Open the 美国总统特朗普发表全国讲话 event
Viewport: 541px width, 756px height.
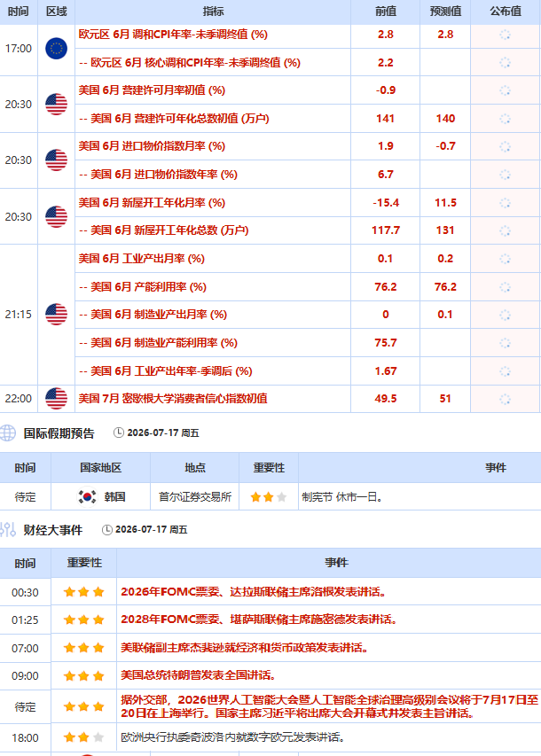(x=199, y=675)
